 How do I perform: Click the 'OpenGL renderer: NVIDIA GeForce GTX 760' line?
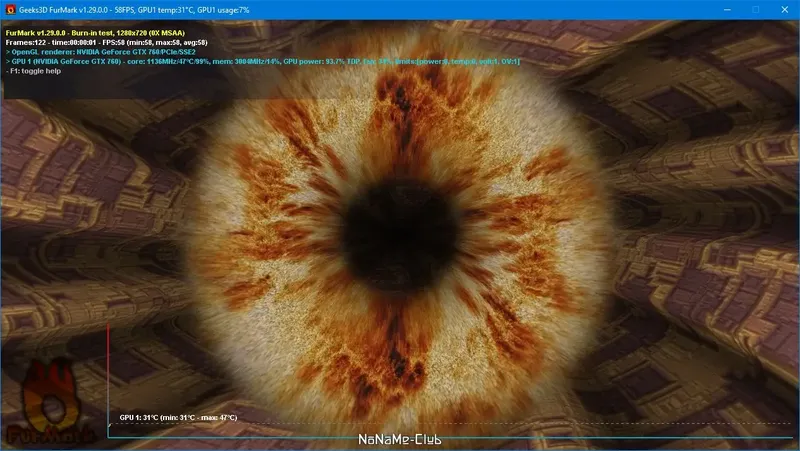pyautogui.click(x=101, y=52)
